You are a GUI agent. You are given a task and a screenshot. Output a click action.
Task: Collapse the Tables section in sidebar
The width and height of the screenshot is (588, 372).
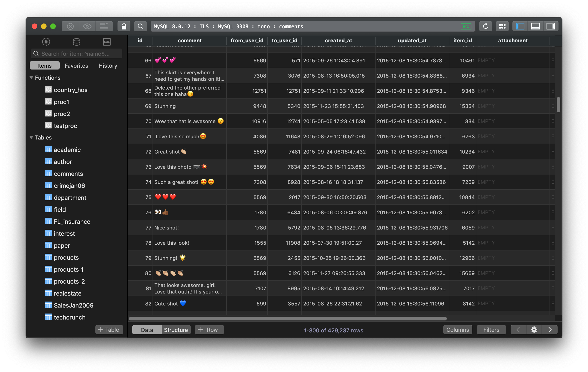click(31, 137)
